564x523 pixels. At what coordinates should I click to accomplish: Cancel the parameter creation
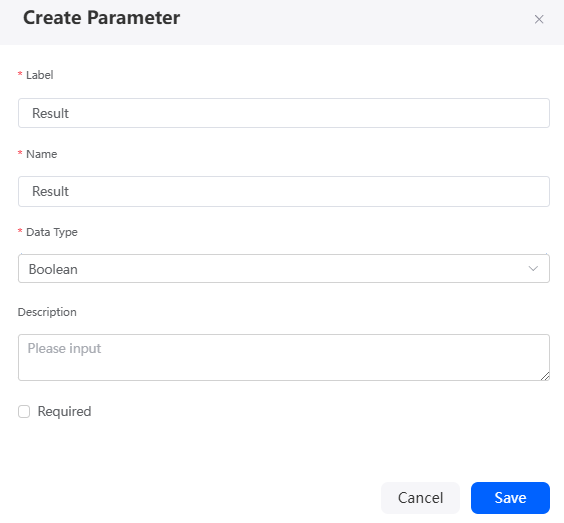pos(420,498)
